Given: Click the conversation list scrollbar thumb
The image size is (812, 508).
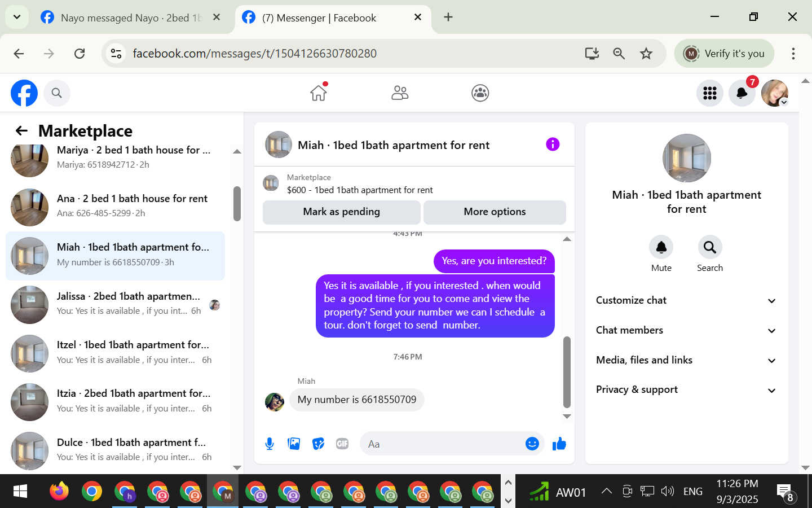Looking at the screenshot, I should (x=237, y=204).
